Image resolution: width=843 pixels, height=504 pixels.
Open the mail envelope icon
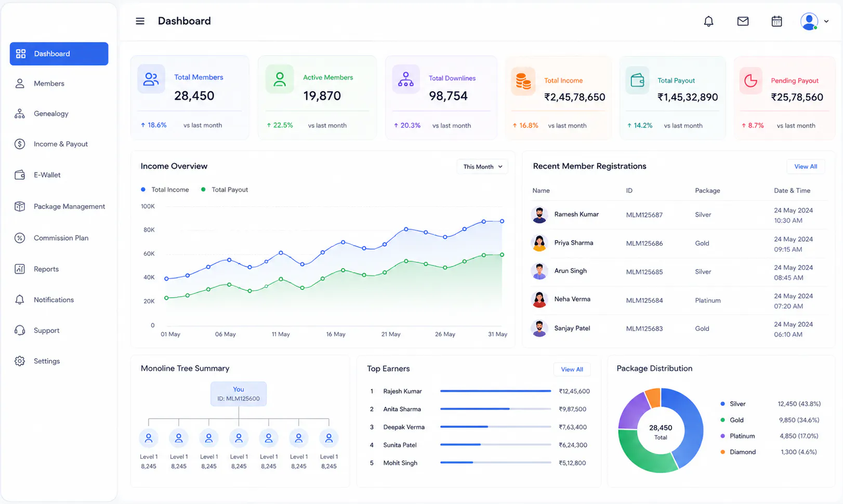click(743, 21)
